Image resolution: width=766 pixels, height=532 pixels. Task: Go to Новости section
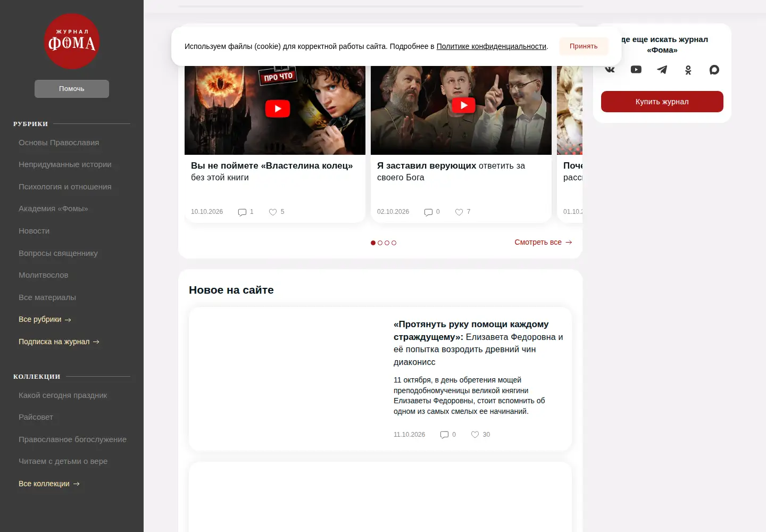[34, 231]
